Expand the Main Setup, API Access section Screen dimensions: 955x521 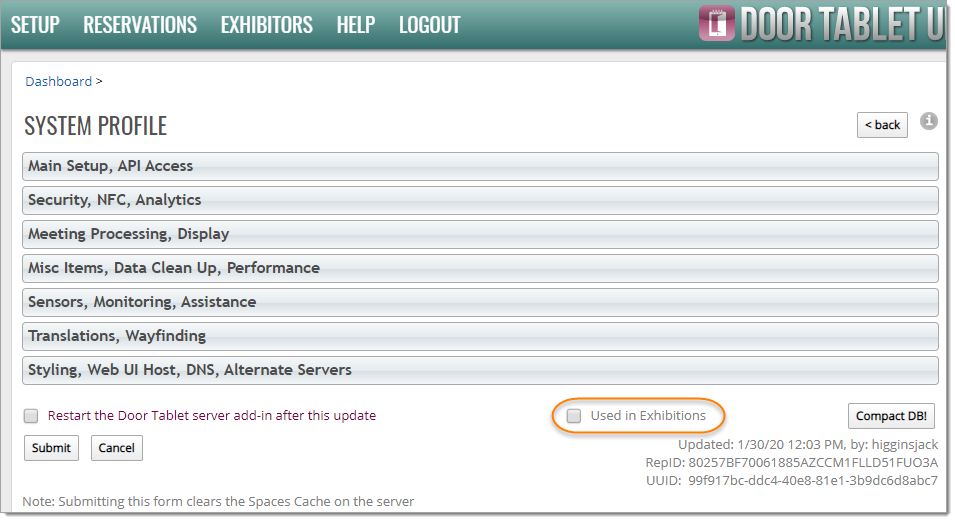pos(480,166)
